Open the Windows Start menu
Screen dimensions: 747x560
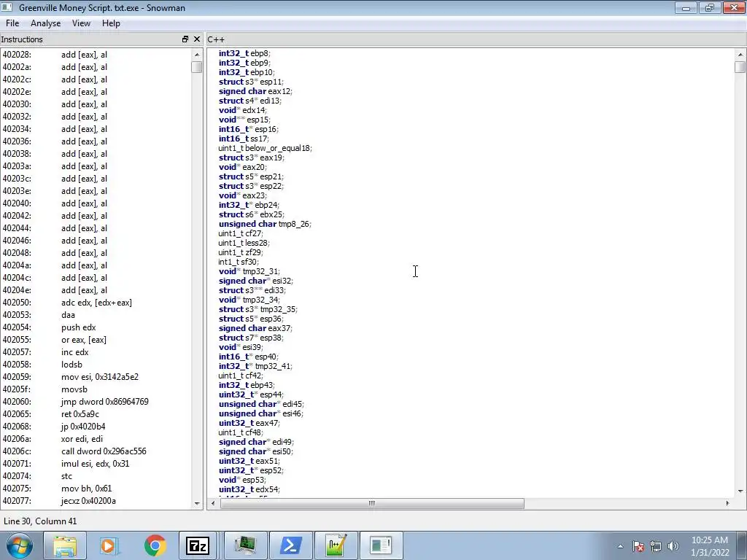pyautogui.click(x=20, y=545)
